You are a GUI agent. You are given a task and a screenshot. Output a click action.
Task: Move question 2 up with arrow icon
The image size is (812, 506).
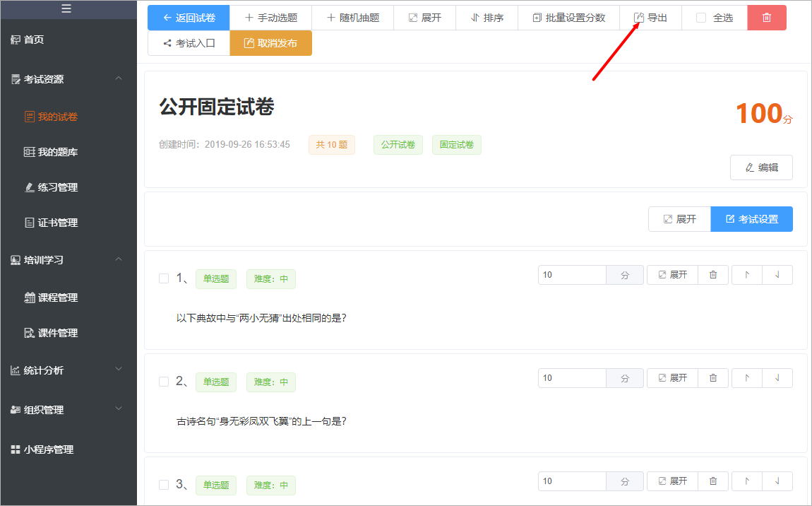(x=747, y=378)
